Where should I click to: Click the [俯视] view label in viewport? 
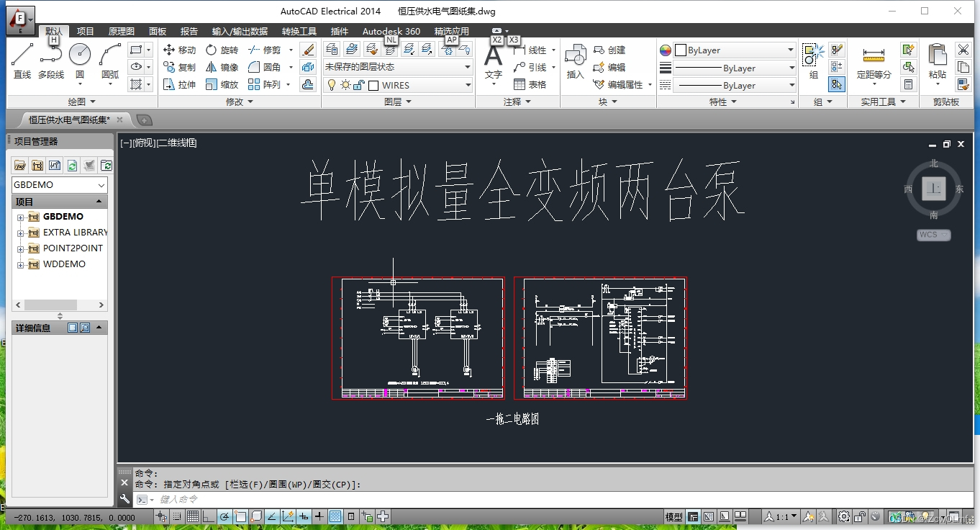tap(144, 143)
